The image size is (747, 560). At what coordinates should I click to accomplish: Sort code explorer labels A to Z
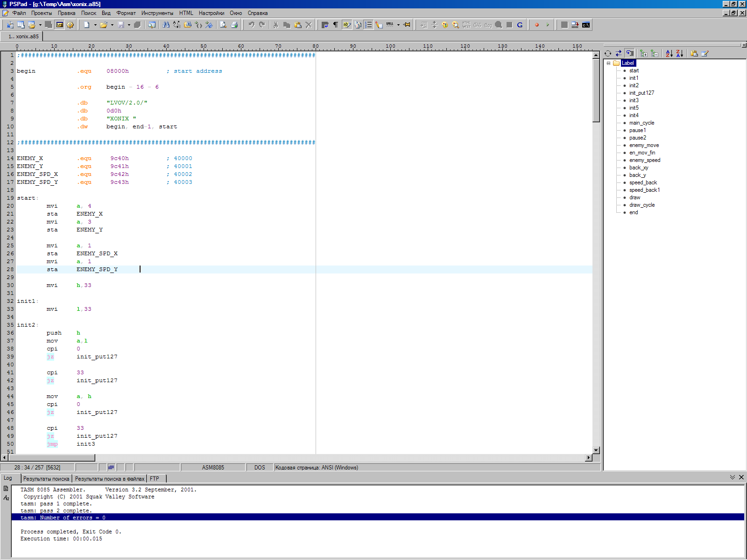(x=669, y=54)
